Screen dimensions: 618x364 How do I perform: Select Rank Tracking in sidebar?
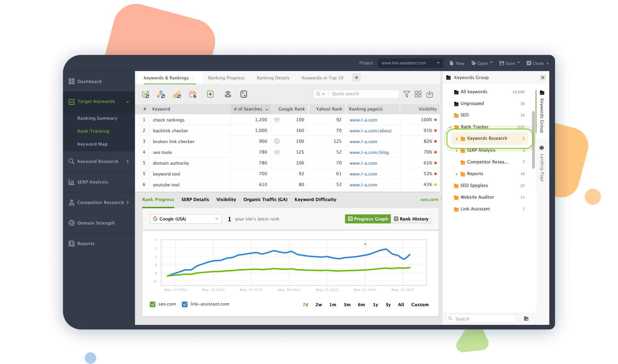tap(93, 131)
